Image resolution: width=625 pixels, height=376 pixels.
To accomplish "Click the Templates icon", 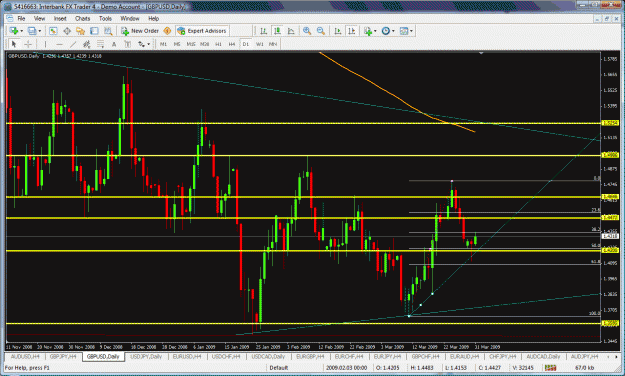I will click(404, 31).
